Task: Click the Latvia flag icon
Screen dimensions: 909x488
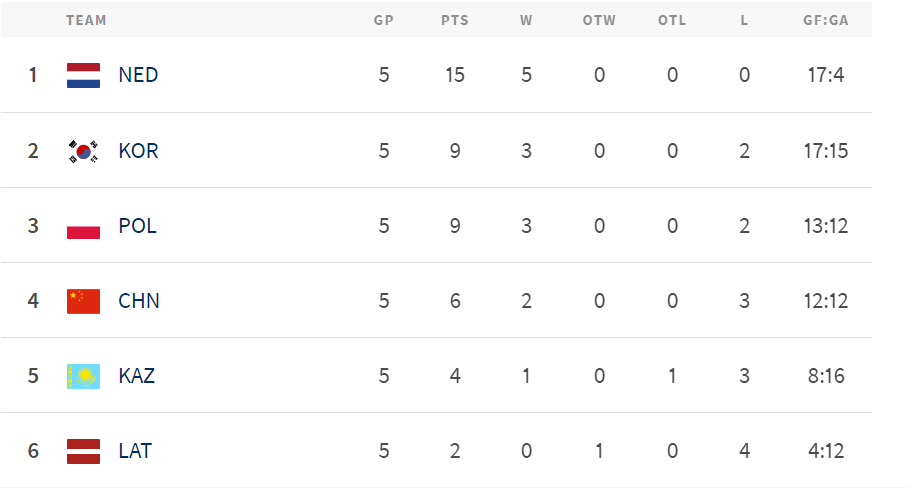Action: click(x=83, y=451)
